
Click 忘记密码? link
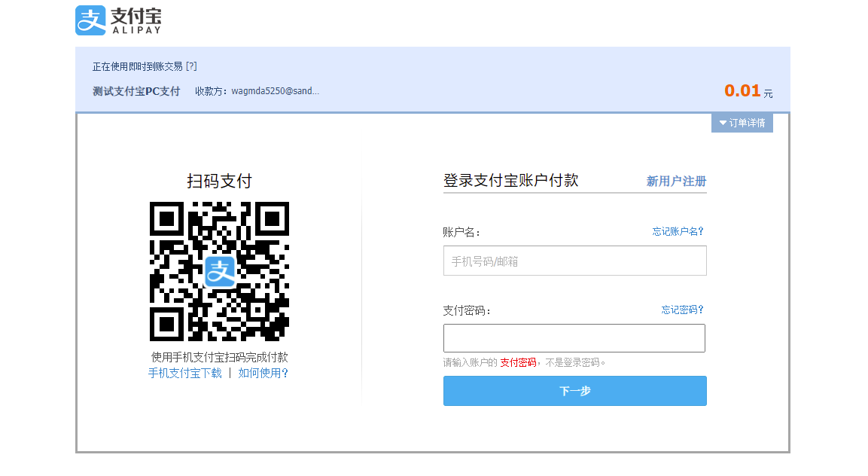pyautogui.click(x=682, y=310)
